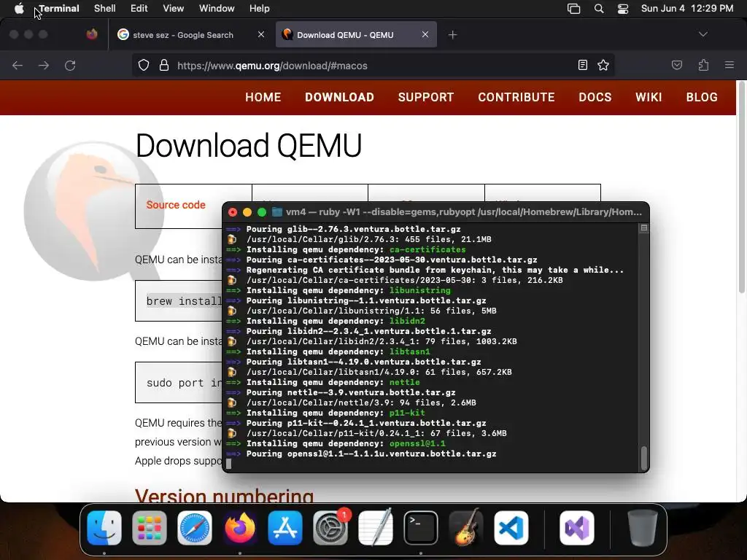Close the steve sez Google Search tab
This screenshot has height=560, width=747.
coord(261,34)
